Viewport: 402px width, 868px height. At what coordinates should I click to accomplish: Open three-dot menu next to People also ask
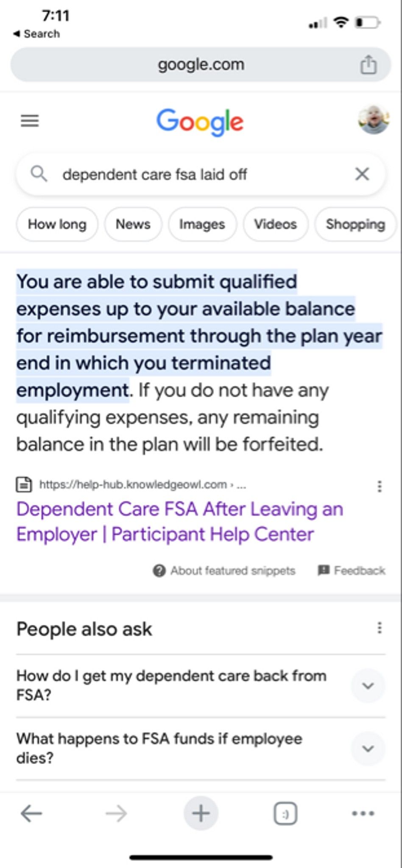tap(380, 628)
